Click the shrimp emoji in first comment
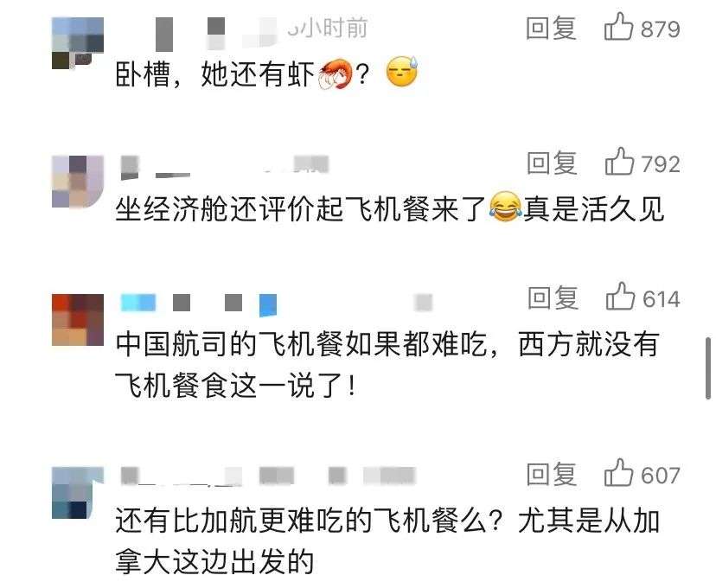 (336, 74)
